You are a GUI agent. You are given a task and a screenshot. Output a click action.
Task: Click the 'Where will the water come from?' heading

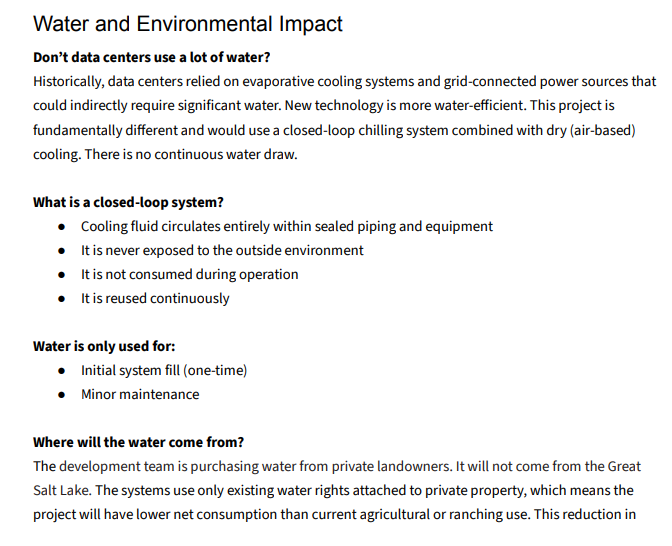click(138, 442)
